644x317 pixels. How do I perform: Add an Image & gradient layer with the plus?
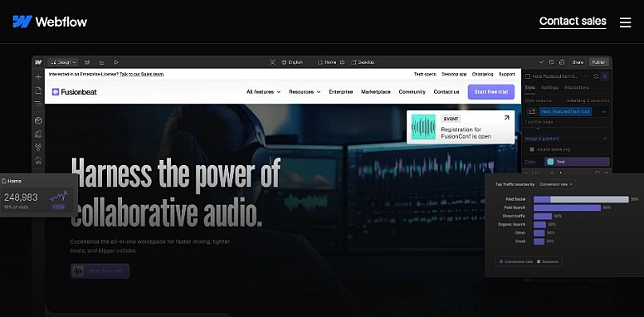(604, 139)
